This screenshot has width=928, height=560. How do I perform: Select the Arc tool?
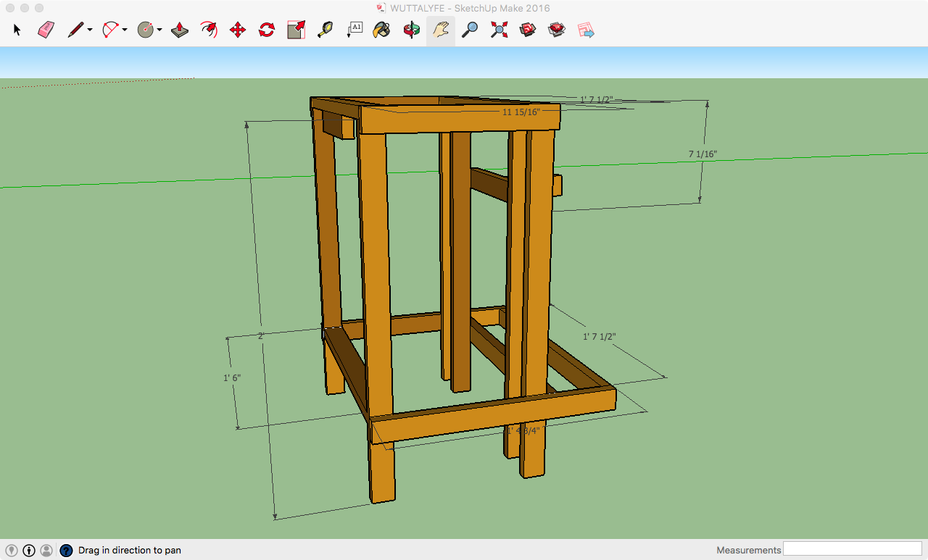110,30
